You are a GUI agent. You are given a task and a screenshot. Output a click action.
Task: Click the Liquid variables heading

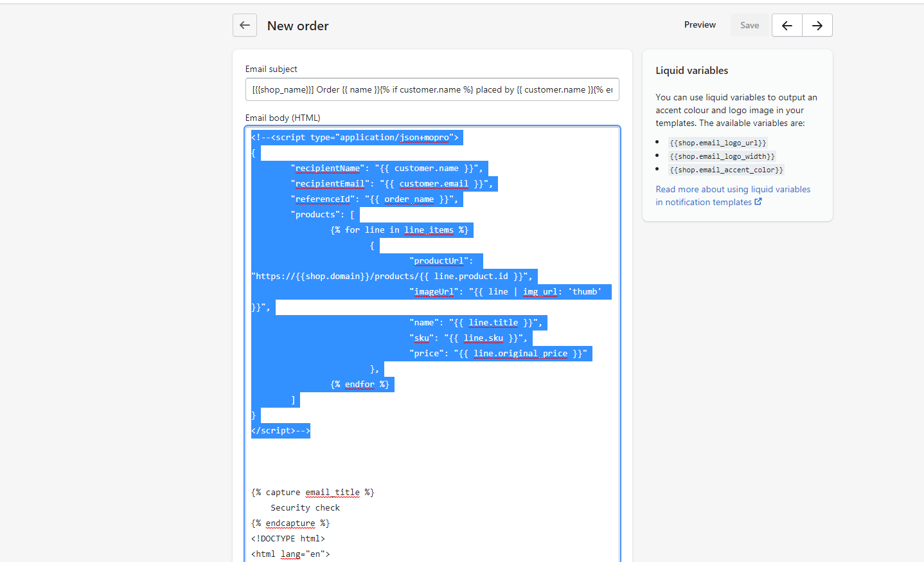(691, 71)
